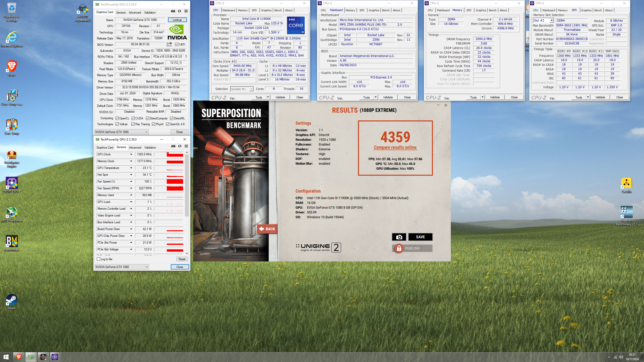Expand the Hot Spot sensor dropdown

coord(131,175)
